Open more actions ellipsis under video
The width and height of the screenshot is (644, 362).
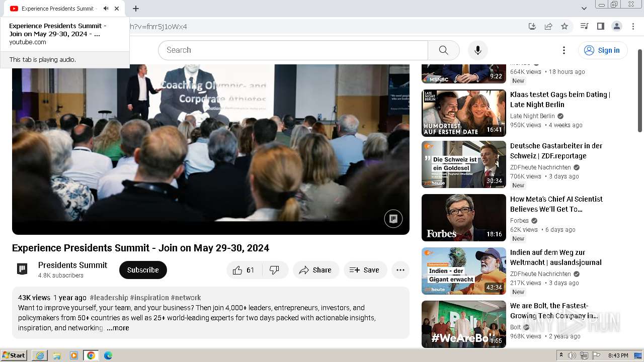(400, 270)
